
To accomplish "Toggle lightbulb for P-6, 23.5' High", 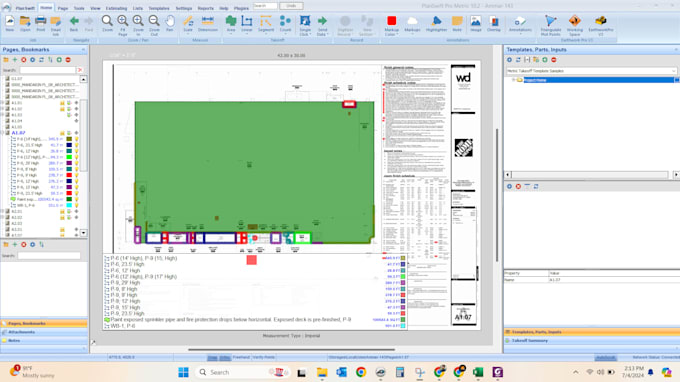I will coord(77,145).
